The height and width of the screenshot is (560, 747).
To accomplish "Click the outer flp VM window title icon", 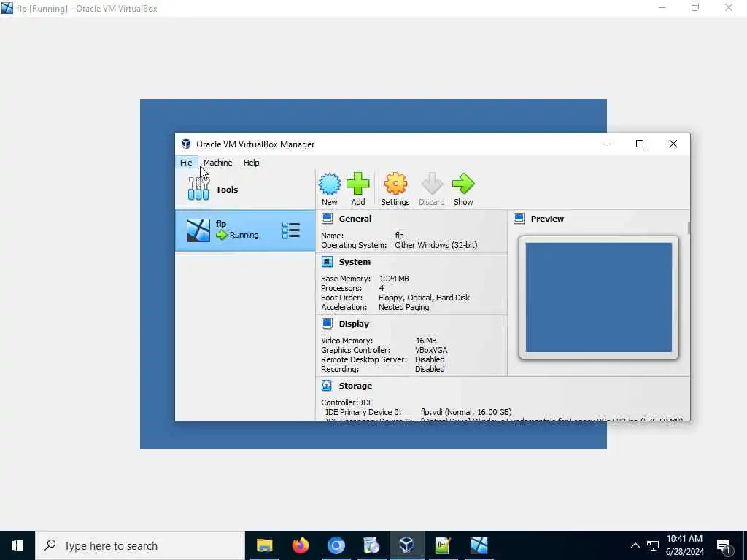I will coord(7,8).
